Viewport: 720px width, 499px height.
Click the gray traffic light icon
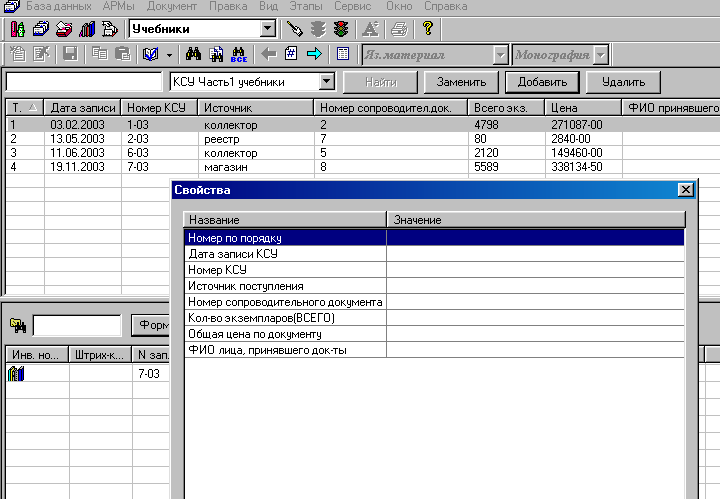(318, 29)
